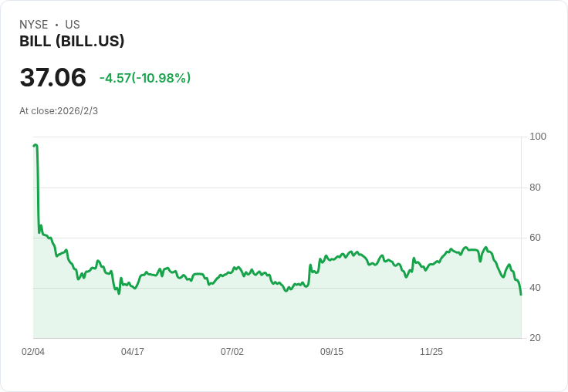The height and width of the screenshot is (392, 568).
Task: Select the 07/02 date on x-axis
Action: (x=232, y=352)
